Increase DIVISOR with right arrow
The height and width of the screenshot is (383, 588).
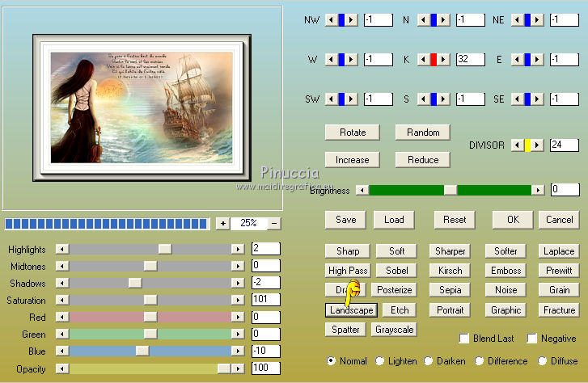point(537,145)
